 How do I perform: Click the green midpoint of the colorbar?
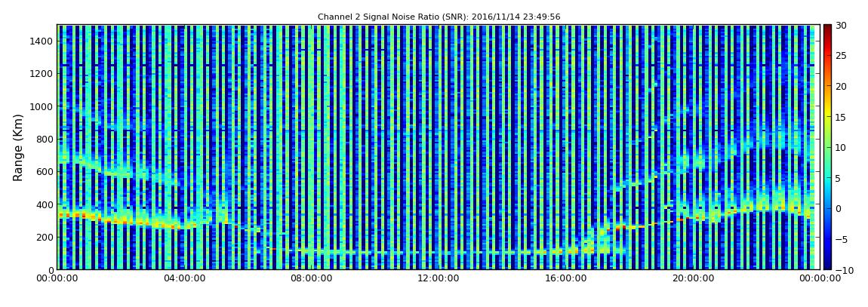827,147
